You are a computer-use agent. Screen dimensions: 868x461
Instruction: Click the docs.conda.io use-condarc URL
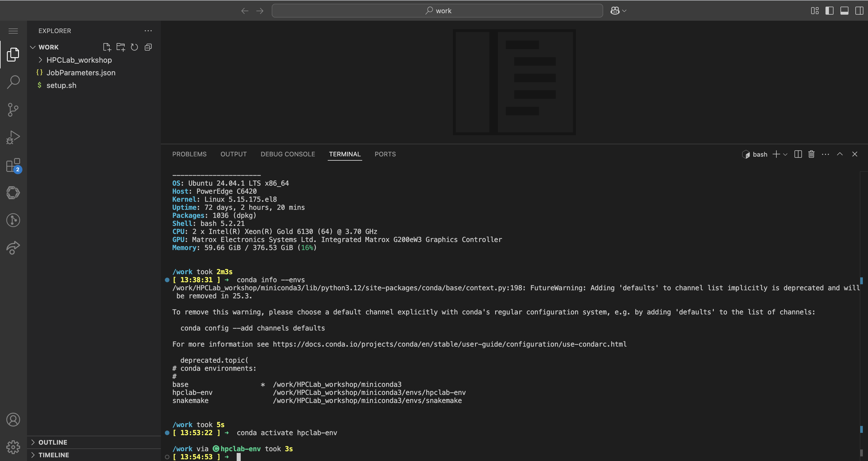[x=450, y=344]
